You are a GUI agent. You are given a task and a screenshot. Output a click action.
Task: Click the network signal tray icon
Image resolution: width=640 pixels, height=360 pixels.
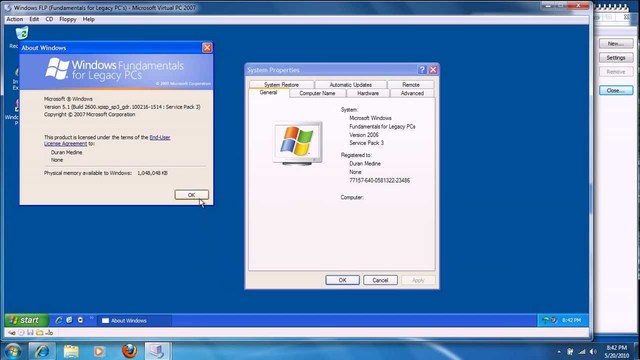click(x=582, y=351)
